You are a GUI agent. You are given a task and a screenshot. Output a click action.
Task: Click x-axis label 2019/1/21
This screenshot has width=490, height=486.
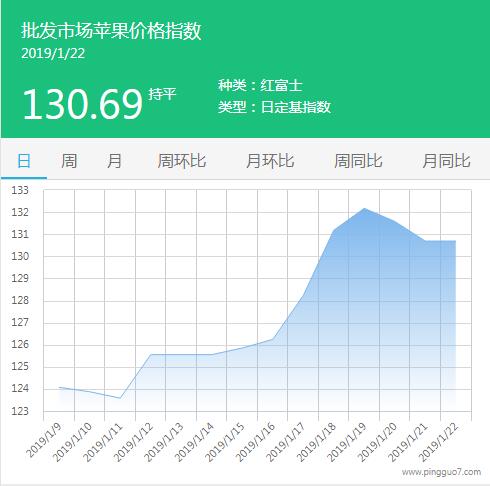click(x=408, y=442)
